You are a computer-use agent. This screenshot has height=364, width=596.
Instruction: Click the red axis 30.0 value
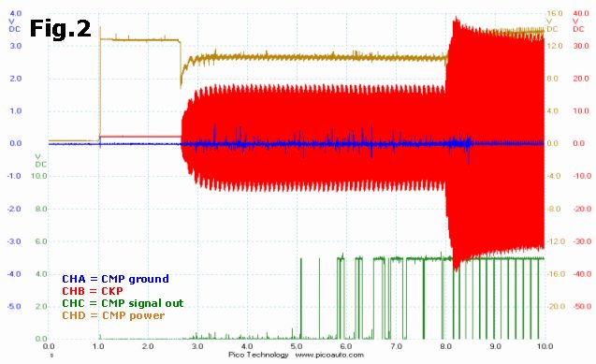pos(581,46)
